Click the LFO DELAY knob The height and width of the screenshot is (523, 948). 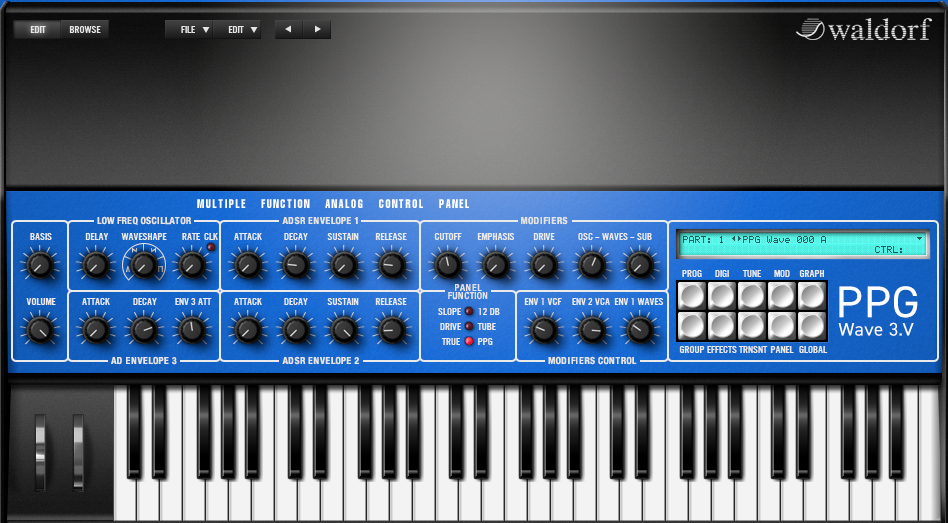(96, 265)
